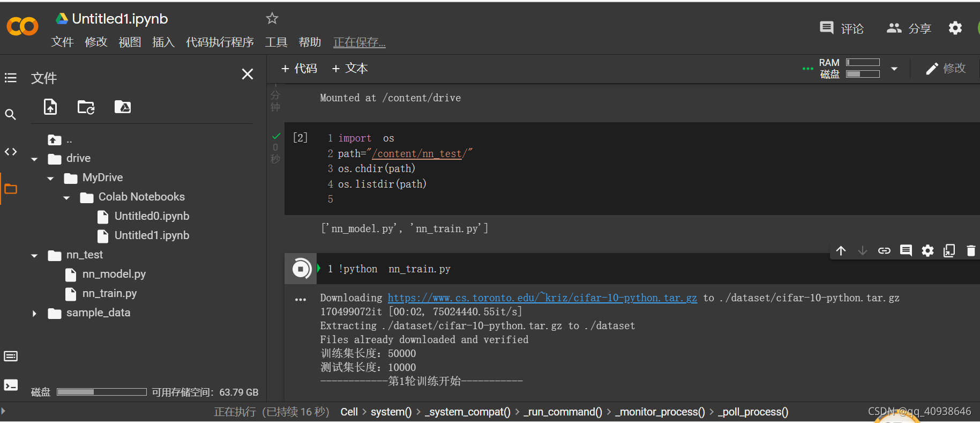Refresh the file browser icon
This screenshot has width=980, height=423.
pyautogui.click(x=86, y=107)
